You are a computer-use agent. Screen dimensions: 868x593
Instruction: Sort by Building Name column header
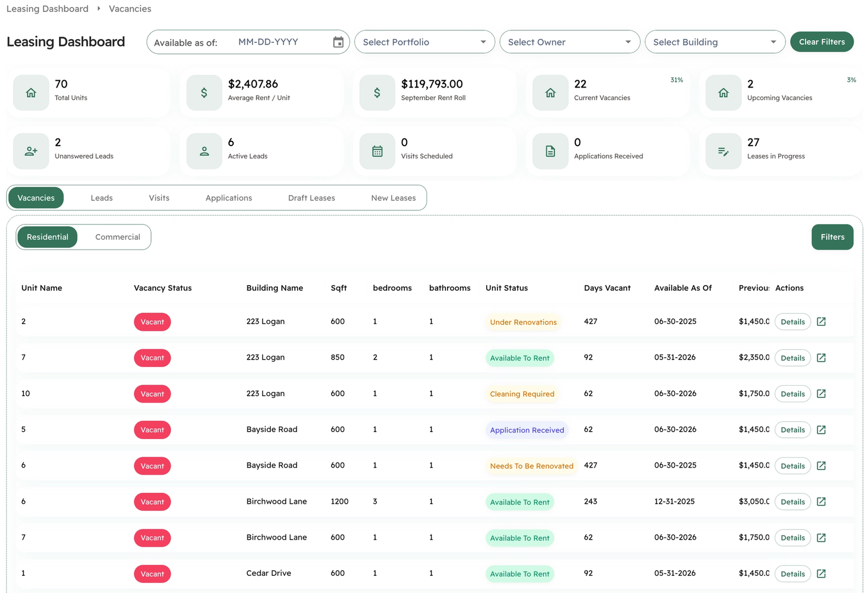tap(275, 288)
